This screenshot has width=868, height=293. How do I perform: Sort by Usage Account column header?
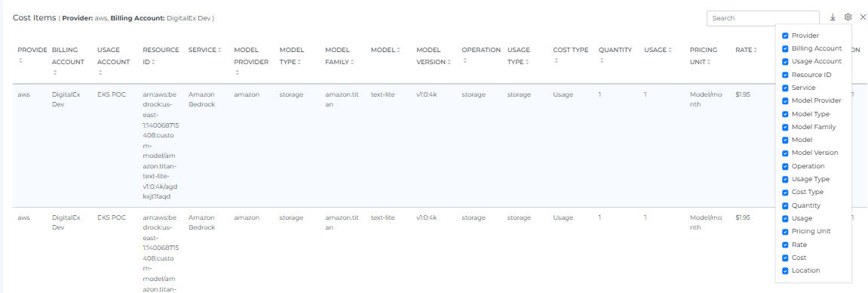point(113,61)
